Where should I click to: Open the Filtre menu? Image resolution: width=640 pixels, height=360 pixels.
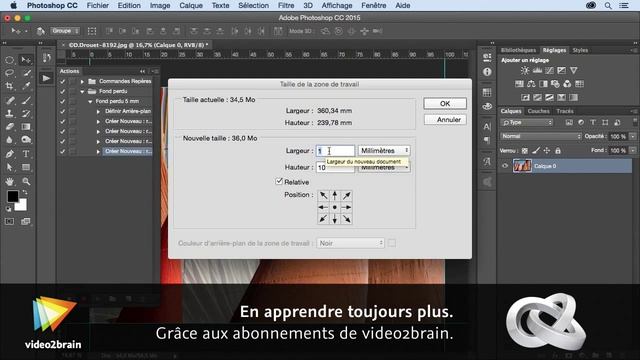point(286,5)
